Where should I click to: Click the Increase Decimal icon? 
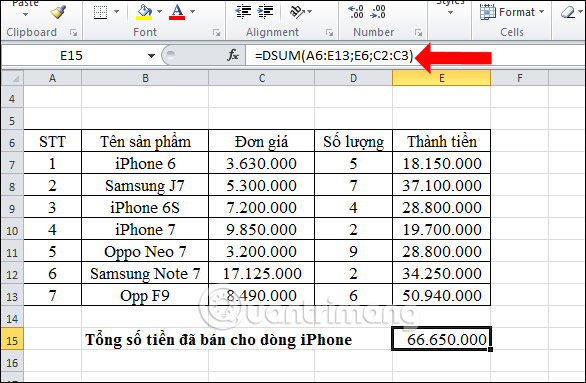[x=355, y=12]
